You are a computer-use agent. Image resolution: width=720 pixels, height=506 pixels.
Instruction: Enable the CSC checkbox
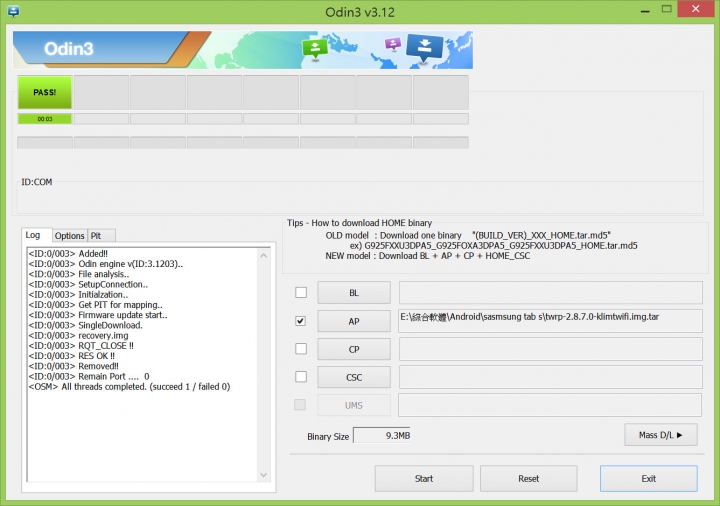pos(301,377)
